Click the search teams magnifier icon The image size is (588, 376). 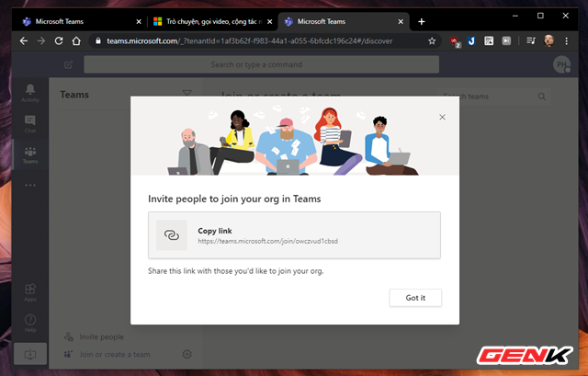point(542,97)
